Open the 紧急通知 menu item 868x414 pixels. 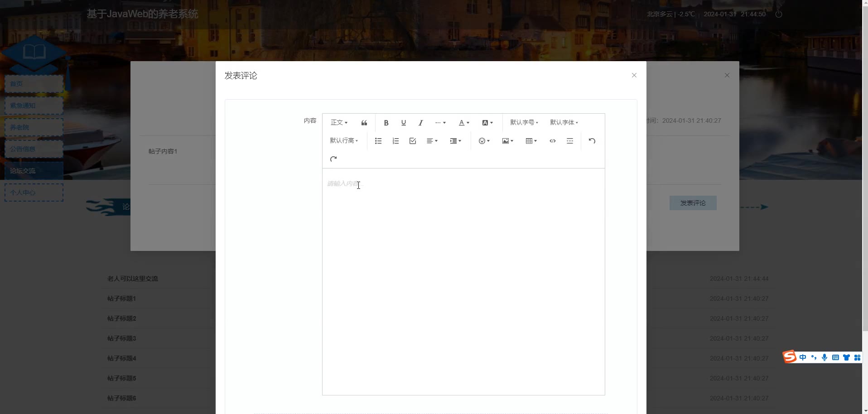(x=34, y=106)
